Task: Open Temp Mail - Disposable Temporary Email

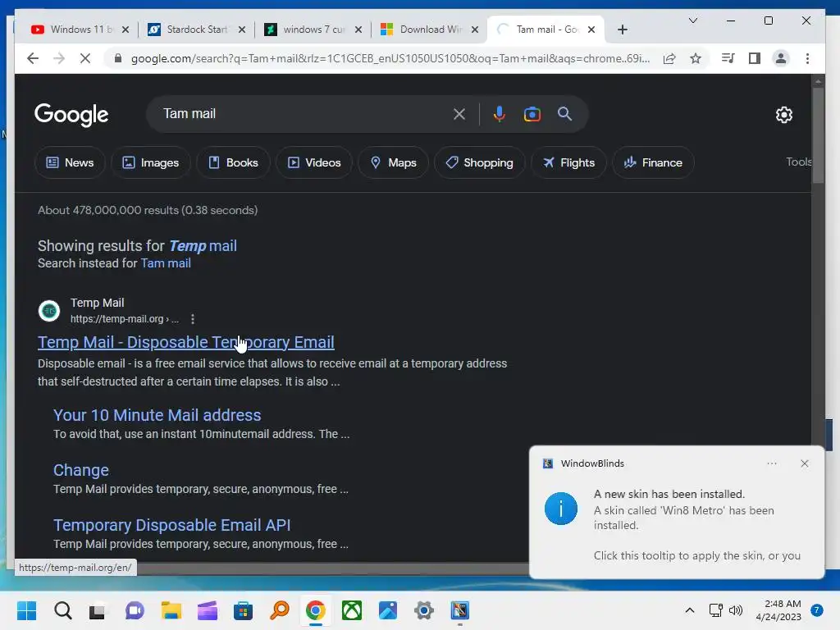Action: pos(186,342)
